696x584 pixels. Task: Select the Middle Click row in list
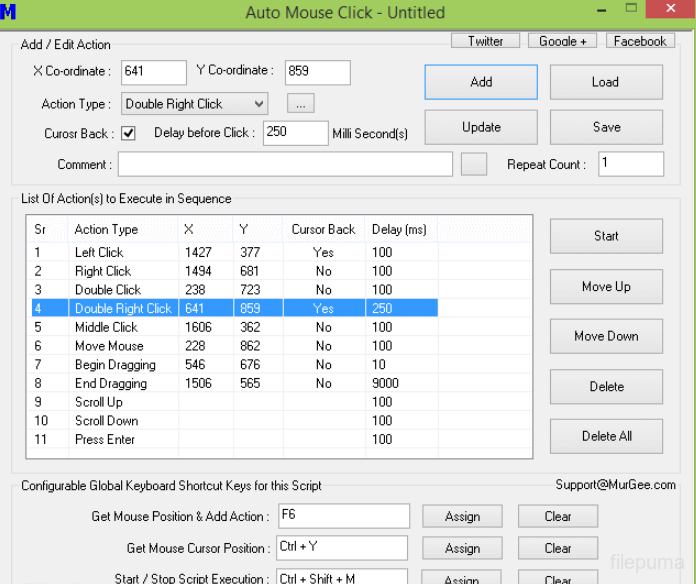click(106, 327)
